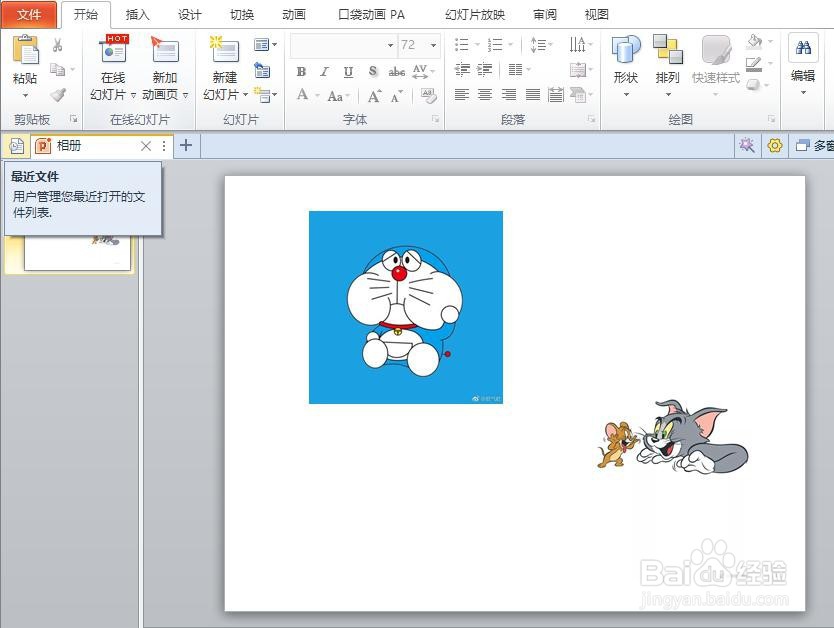Apply numbered list

[x=495, y=45]
